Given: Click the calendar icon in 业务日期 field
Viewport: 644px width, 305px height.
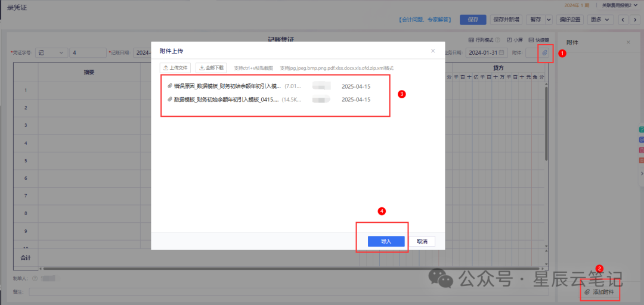Looking at the screenshot, I should 501,52.
